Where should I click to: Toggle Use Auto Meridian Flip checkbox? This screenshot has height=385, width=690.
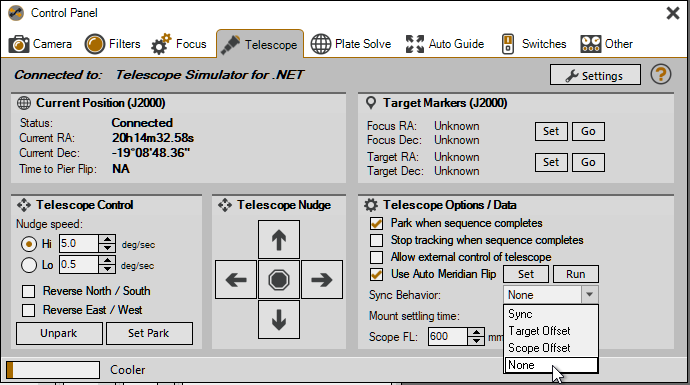(x=376, y=274)
